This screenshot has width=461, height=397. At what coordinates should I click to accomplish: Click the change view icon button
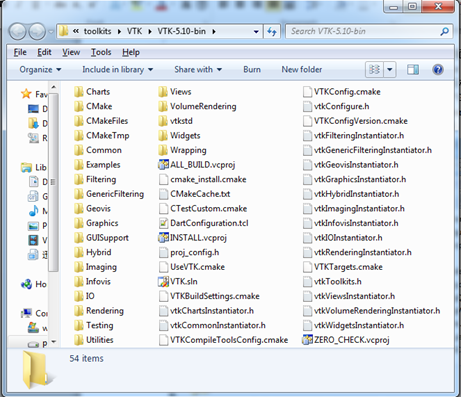pos(374,70)
